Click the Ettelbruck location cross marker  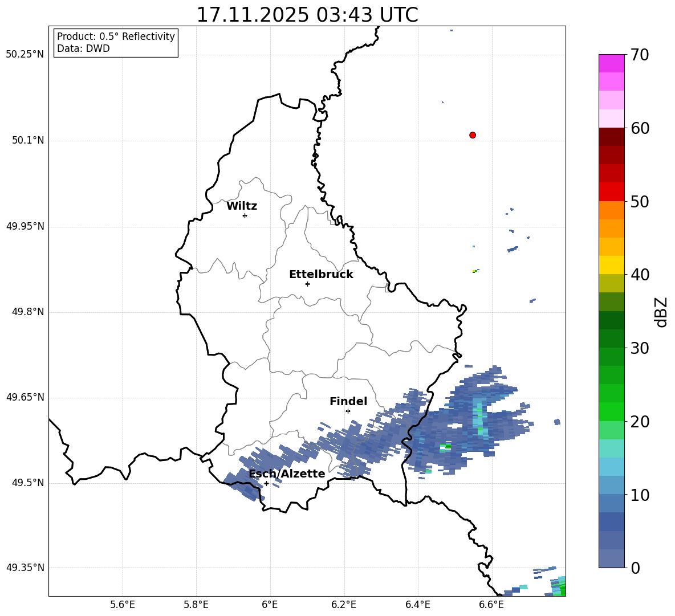point(307,284)
